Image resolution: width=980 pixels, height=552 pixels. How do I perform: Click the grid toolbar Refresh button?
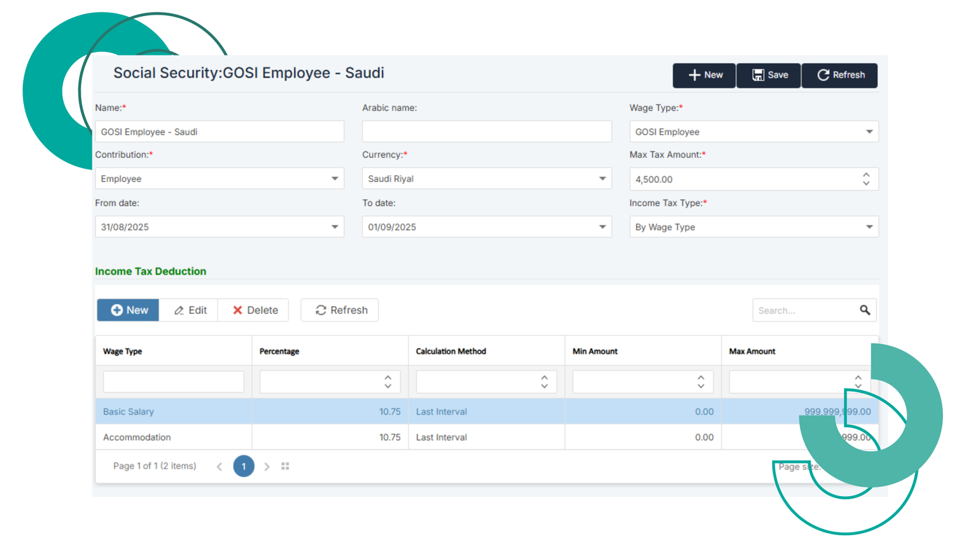pos(340,310)
